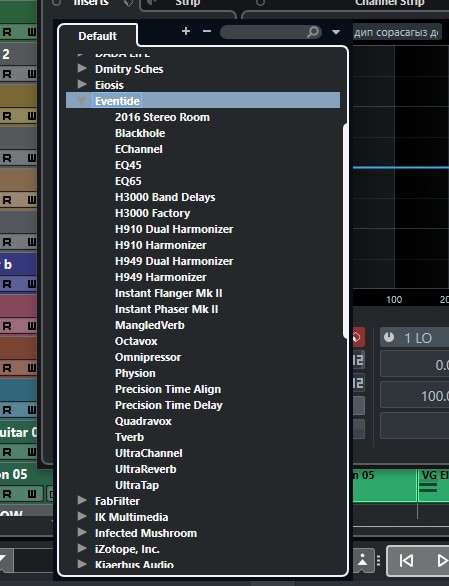
Task: Select EChannel from the Eventide list
Action: pyautogui.click(x=139, y=149)
